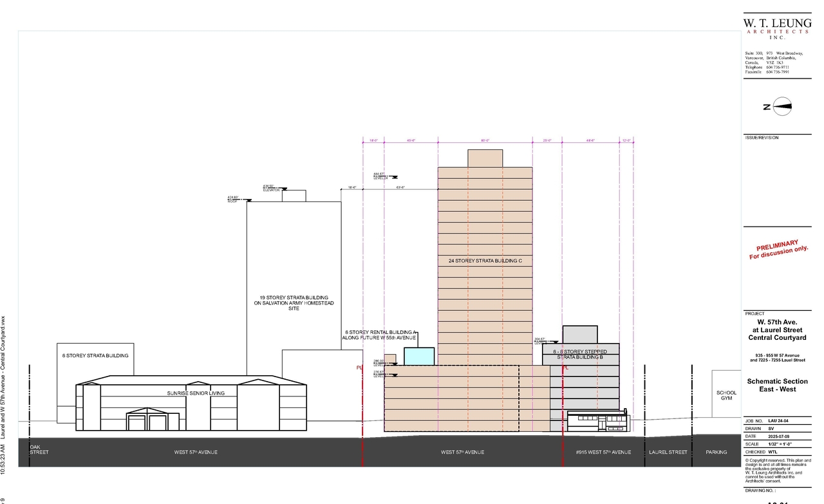Select the 'PARKING' label
Screen dimensions: 824x504
click(x=716, y=453)
